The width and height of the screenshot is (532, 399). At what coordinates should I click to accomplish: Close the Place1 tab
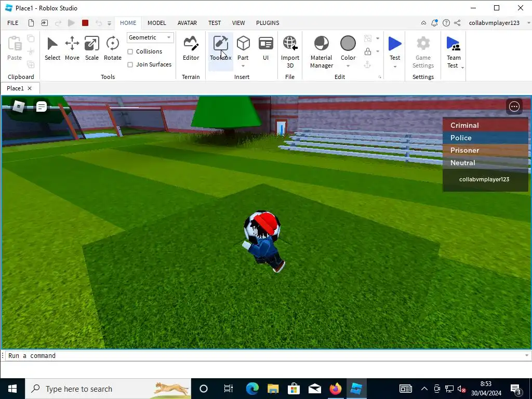(x=30, y=88)
